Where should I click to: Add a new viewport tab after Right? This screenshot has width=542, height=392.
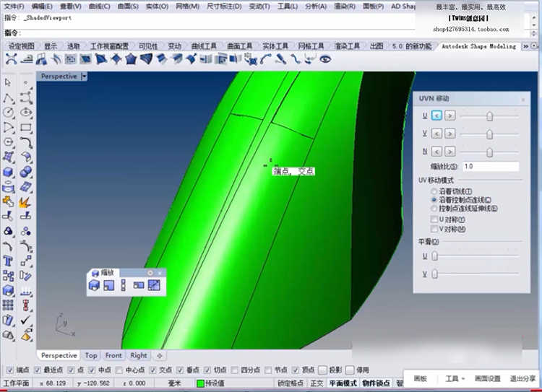click(160, 355)
